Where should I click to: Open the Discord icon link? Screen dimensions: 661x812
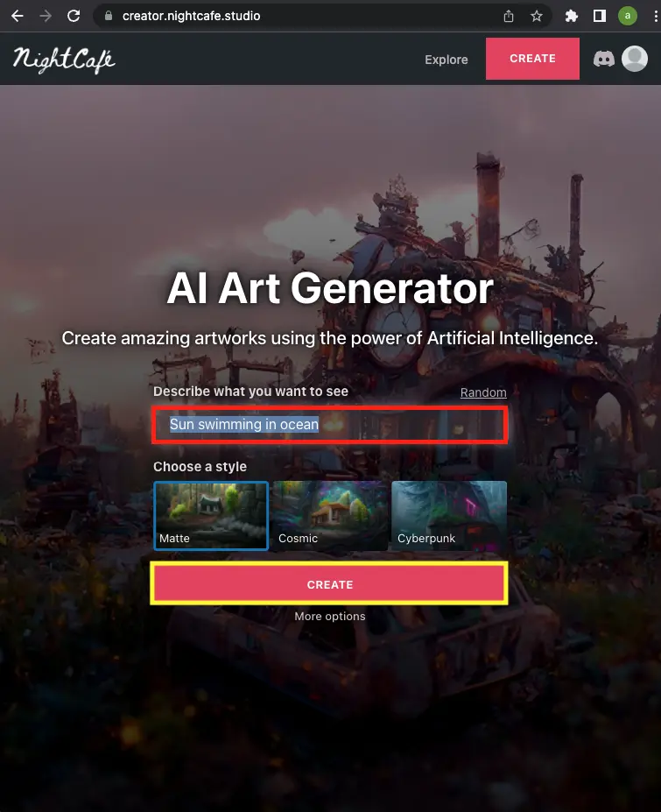603,59
